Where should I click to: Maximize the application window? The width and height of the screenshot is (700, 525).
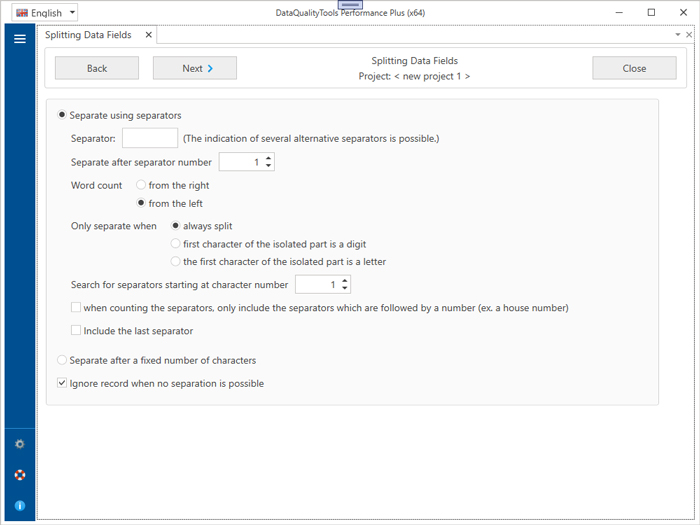(x=651, y=12)
